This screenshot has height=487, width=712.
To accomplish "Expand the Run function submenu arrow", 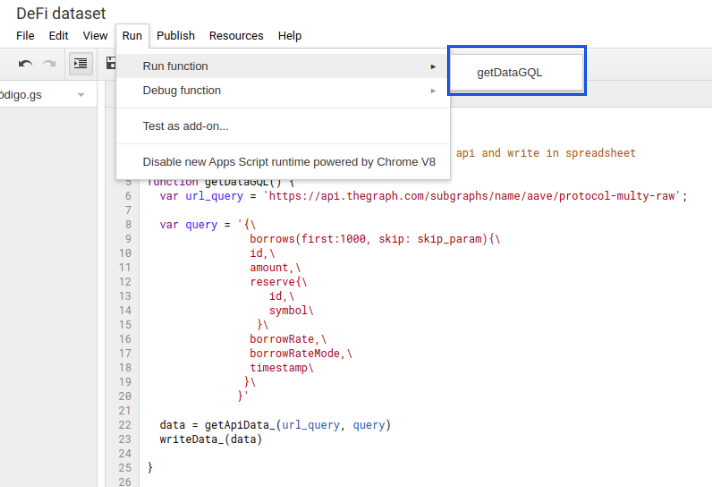I will click(x=433, y=66).
